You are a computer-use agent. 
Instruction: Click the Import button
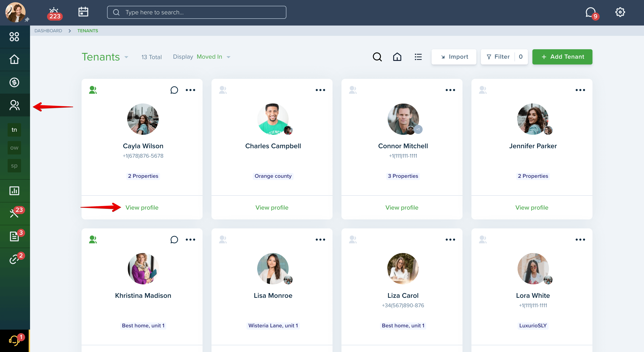[454, 57]
